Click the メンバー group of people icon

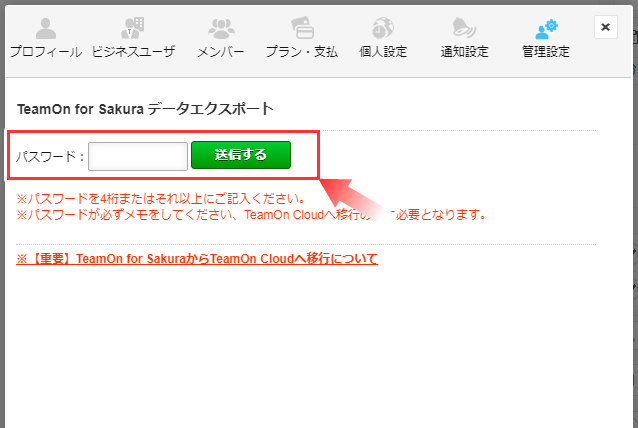[221, 28]
